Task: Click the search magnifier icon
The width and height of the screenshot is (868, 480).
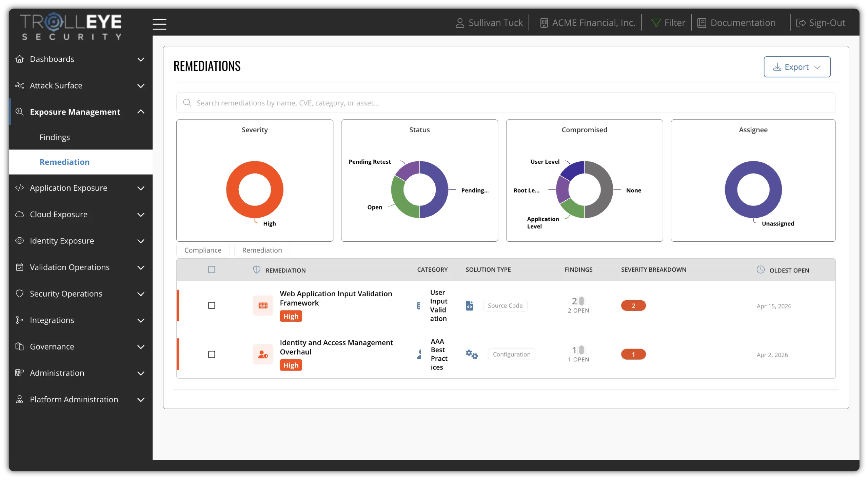Action: pyautogui.click(x=187, y=103)
